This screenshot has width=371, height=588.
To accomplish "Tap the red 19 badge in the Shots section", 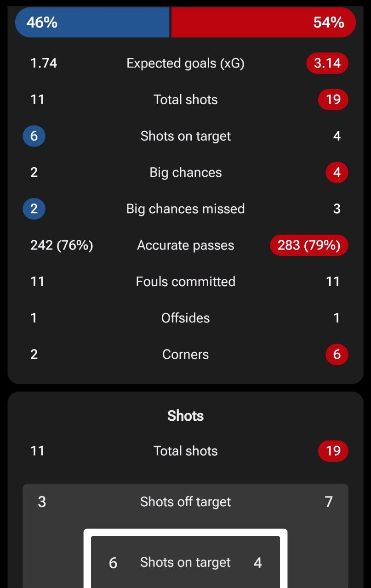I will pos(333,451).
